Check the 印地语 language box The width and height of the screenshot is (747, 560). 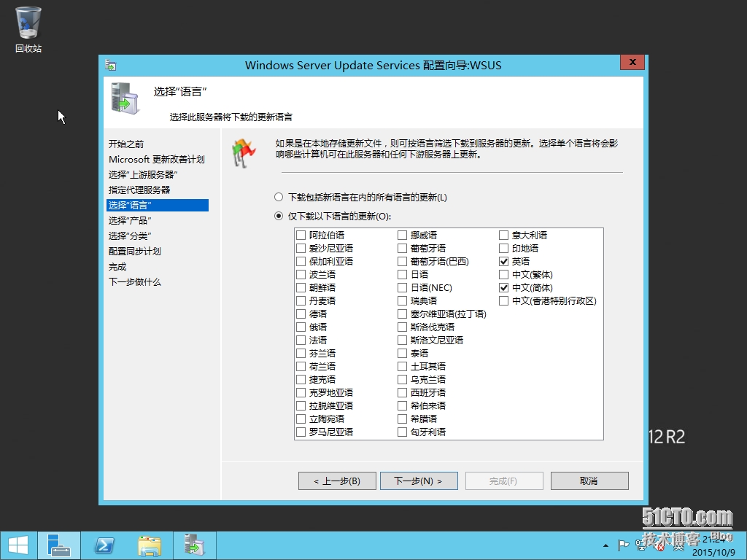(x=503, y=248)
